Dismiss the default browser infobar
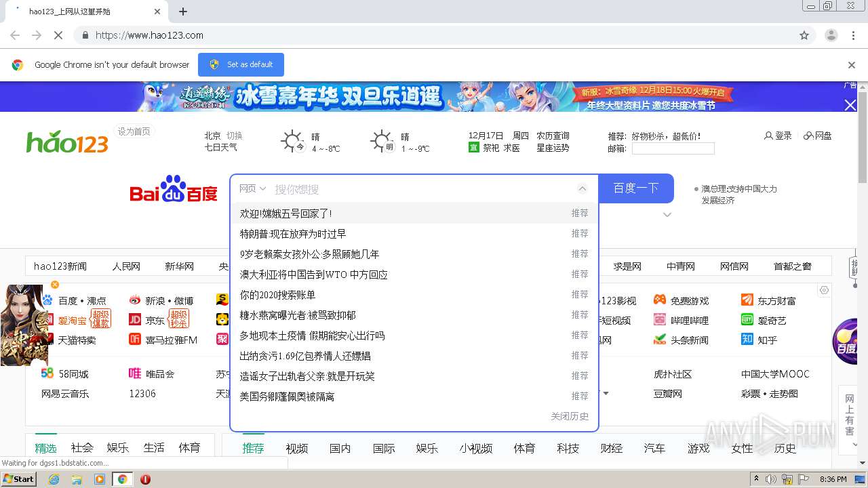This screenshot has height=488, width=868. (x=852, y=65)
